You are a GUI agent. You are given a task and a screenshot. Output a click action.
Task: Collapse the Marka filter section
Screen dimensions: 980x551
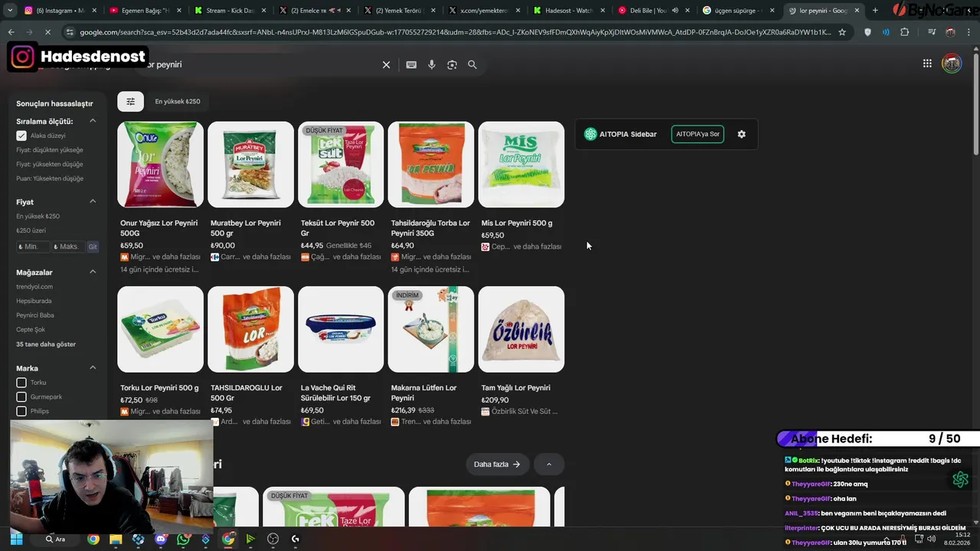point(93,368)
